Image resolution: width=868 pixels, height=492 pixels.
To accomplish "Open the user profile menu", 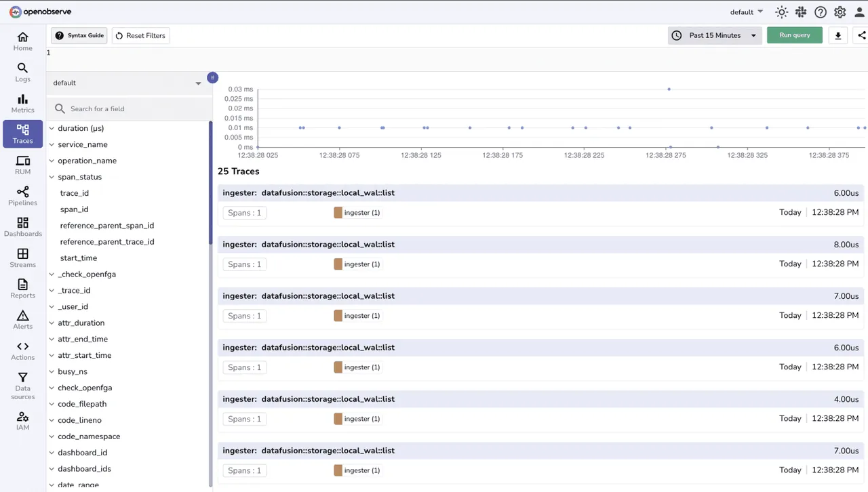I will (859, 12).
